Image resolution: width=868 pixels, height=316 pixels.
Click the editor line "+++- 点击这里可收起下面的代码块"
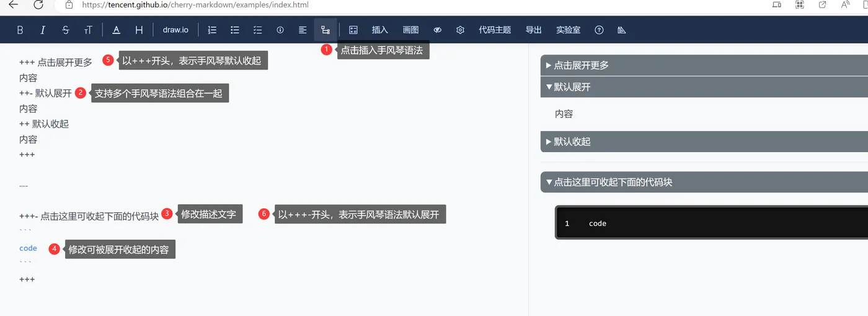89,216
